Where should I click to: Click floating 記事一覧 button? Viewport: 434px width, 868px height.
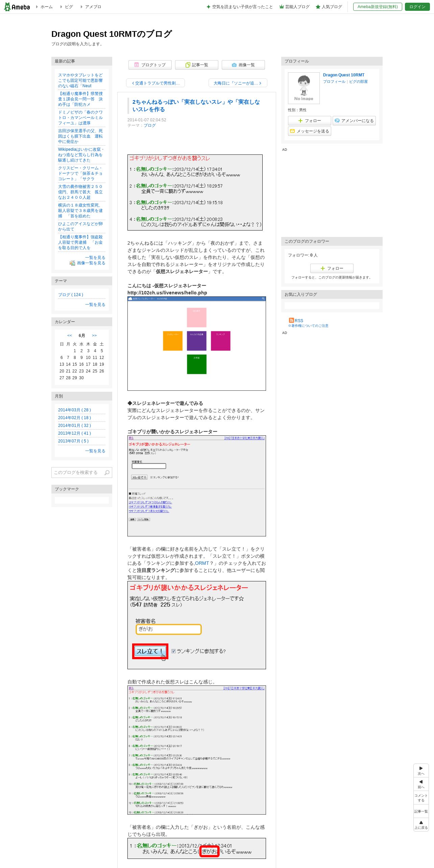(x=421, y=811)
